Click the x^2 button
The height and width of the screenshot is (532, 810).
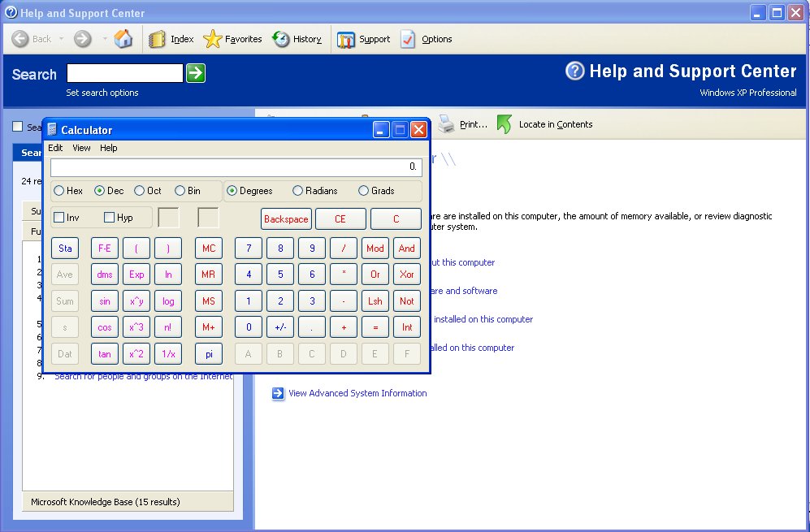(x=136, y=354)
